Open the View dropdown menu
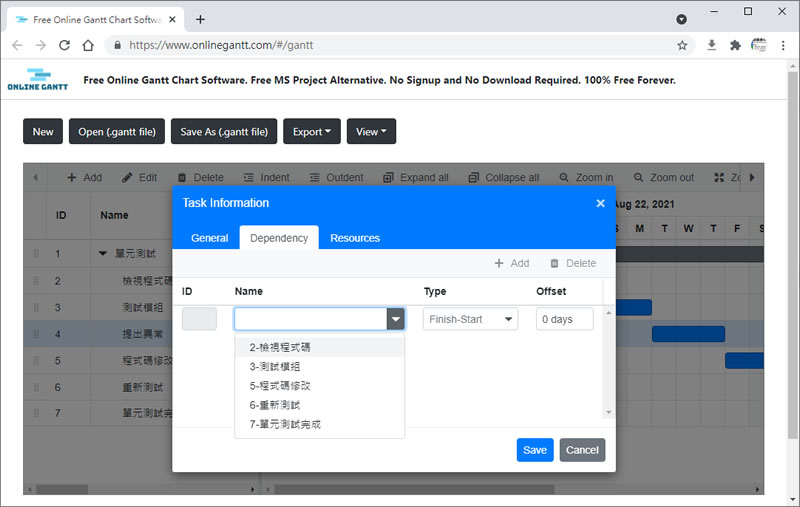800x507 pixels. pyautogui.click(x=371, y=132)
